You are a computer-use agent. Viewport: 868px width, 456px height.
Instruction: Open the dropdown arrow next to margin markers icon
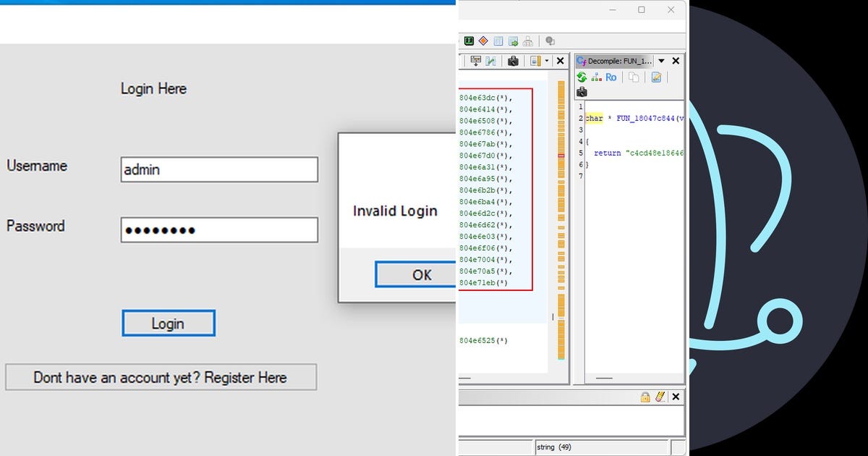pos(545,61)
